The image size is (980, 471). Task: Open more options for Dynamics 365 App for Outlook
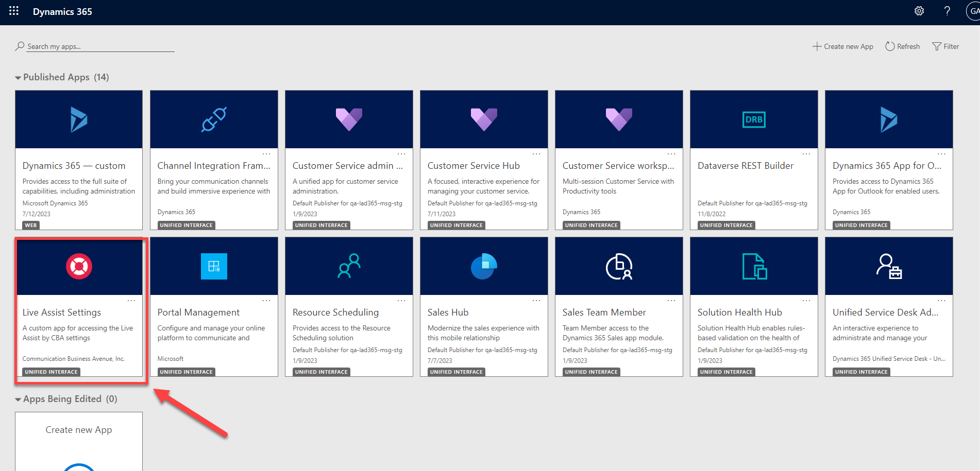(941, 154)
